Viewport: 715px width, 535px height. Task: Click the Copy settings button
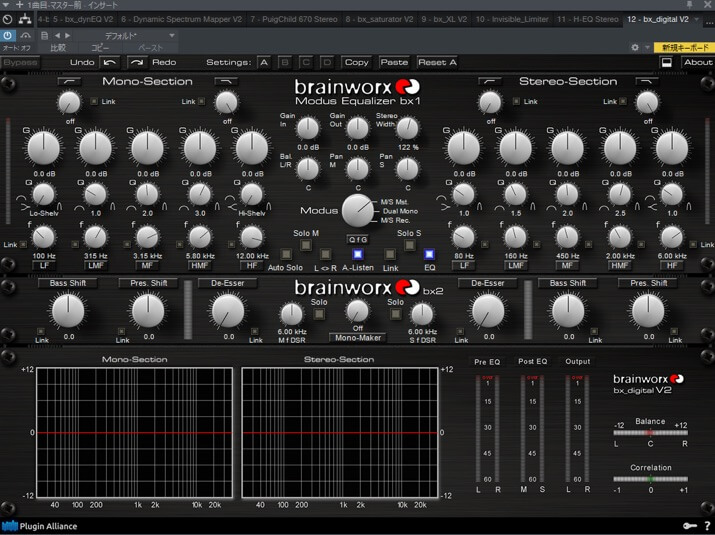tap(356, 62)
